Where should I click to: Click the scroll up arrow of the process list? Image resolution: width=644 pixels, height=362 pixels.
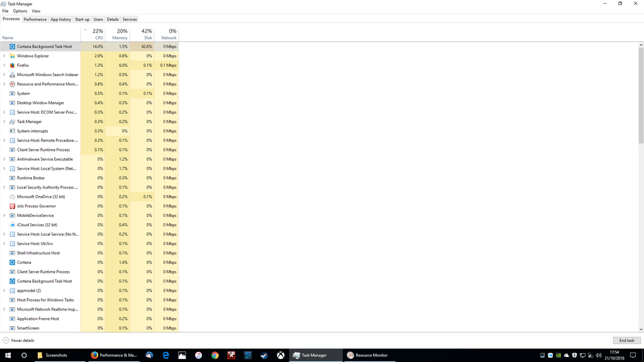tap(641, 45)
